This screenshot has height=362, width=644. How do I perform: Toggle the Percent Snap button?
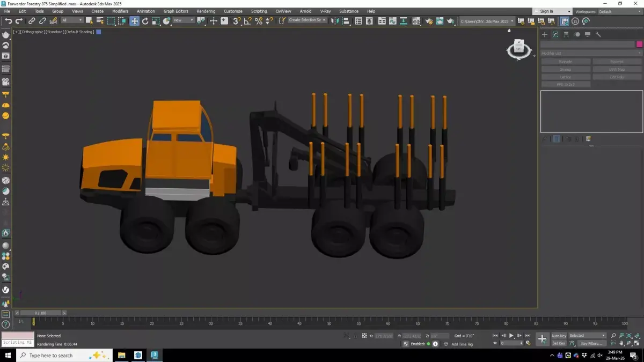259,21
